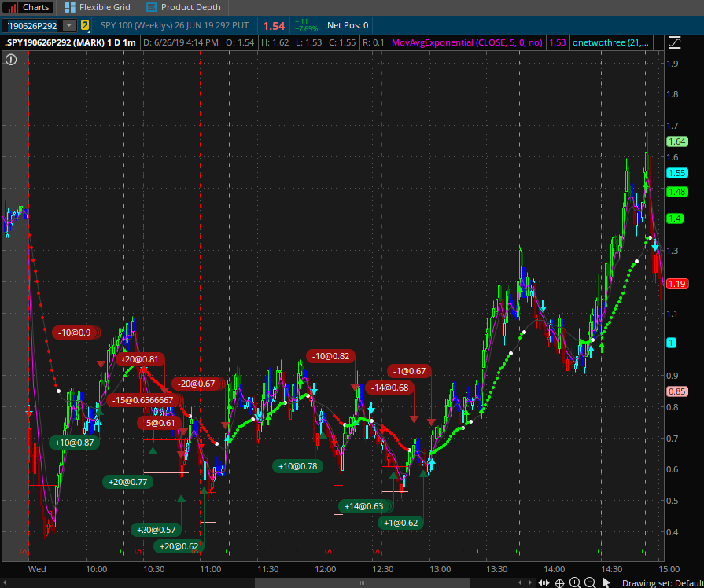Click the D: 6/26/19 4:14 PM field
This screenshot has height=588, width=704.
coord(180,42)
